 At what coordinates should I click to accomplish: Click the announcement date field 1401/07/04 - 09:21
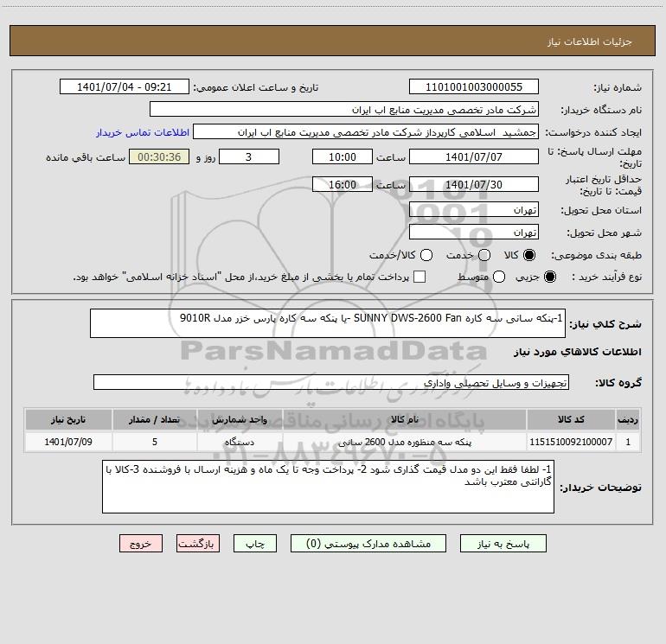125,86
